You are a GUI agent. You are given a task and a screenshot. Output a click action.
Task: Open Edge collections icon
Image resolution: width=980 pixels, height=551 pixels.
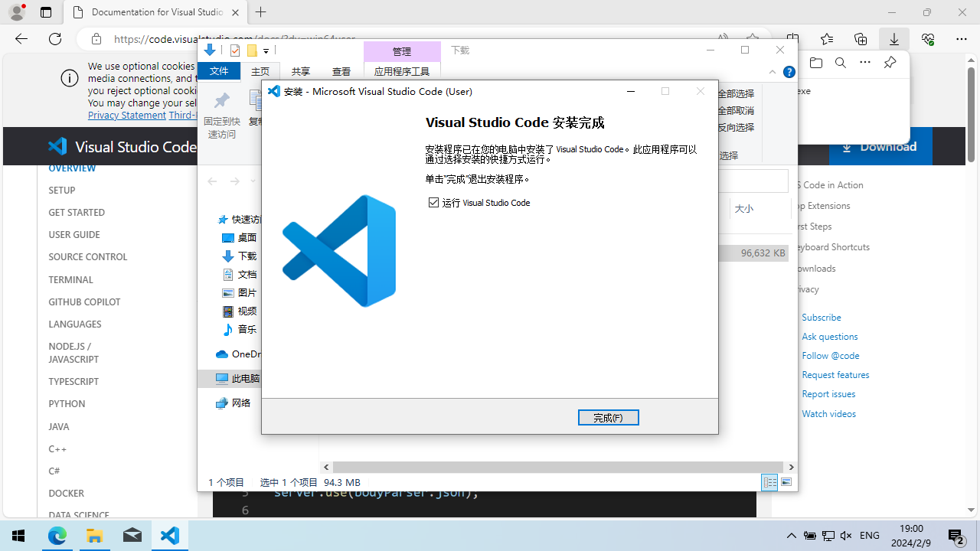[861, 38]
